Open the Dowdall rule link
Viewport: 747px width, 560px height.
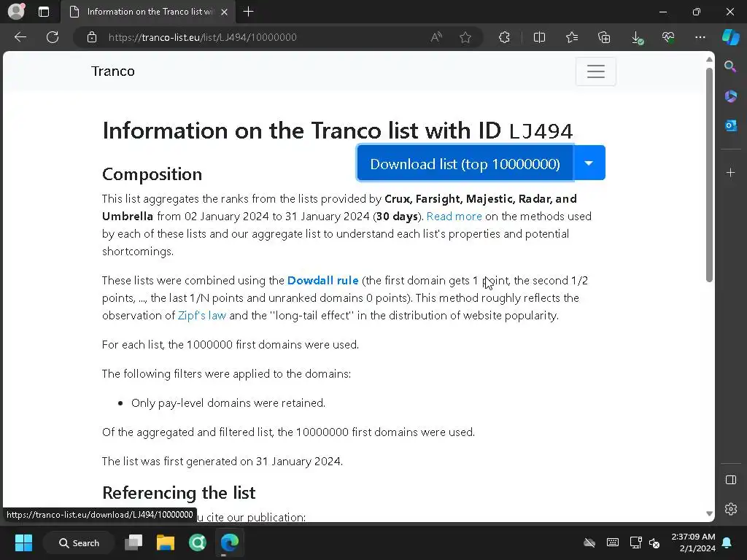pos(322,281)
